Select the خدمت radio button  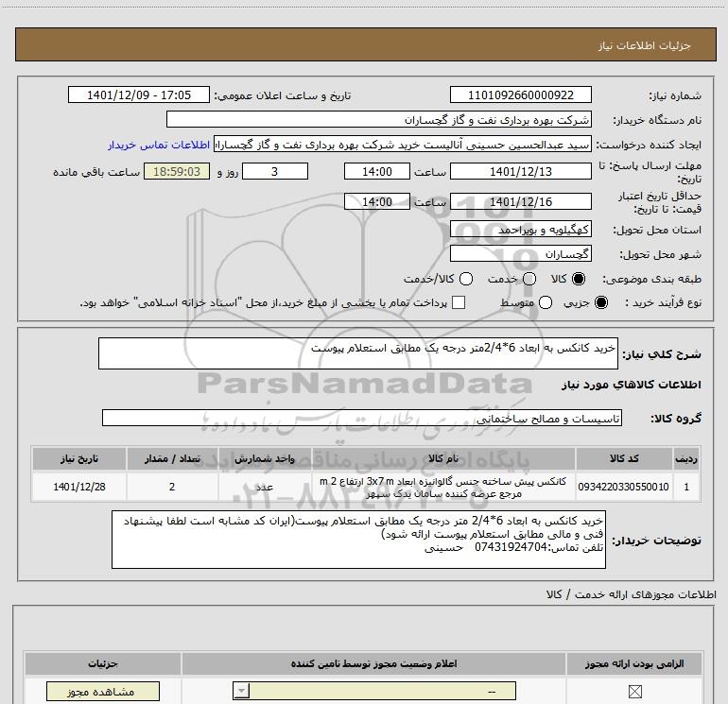[x=529, y=279]
